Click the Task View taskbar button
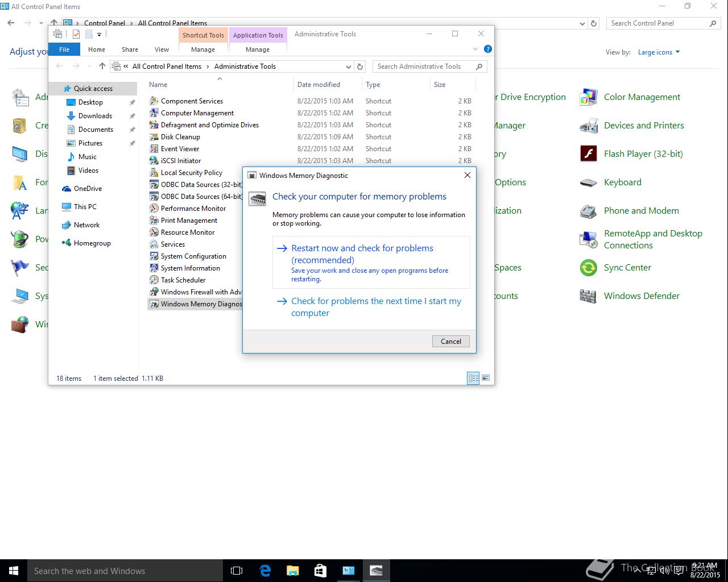 (237, 571)
